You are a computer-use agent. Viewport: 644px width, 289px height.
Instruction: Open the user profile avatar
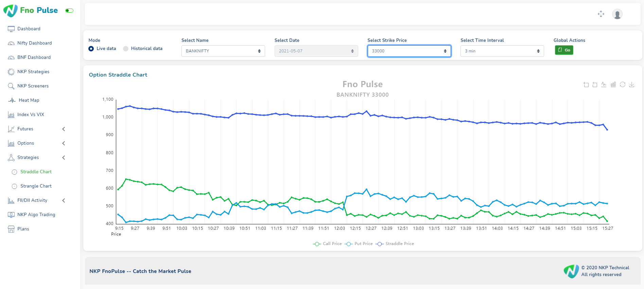(x=617, y=14)
